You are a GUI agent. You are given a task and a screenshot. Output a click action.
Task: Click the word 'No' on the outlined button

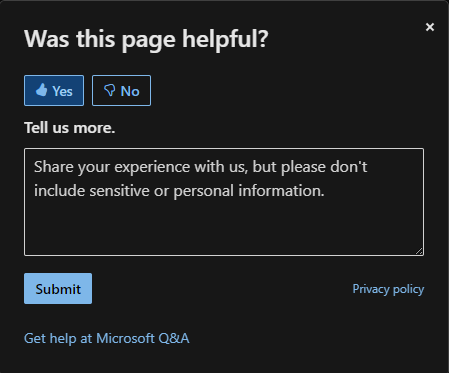(x=130, y=91)
